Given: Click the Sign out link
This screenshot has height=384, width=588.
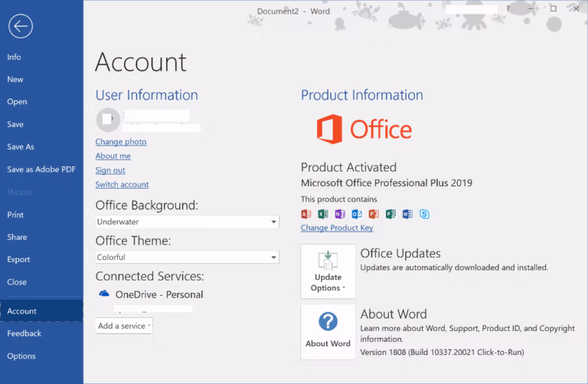Looking at the screenshot, I should coord(110,170).
